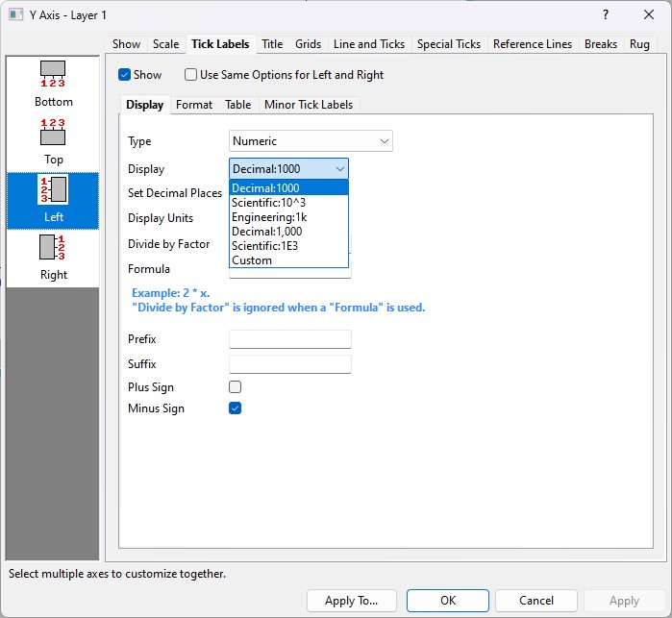The height and width of the screenshot is (618, 672).
Task: Switch to the Show tab
Action: click(x=127, y=44)
